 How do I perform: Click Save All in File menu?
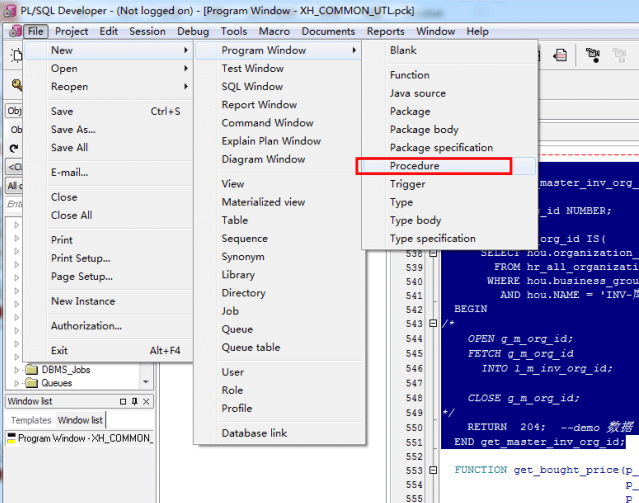tap(108, 148)
